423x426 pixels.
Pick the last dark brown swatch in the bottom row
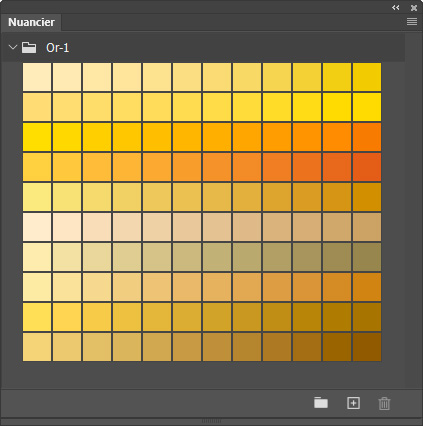click(x=367, y=347)
